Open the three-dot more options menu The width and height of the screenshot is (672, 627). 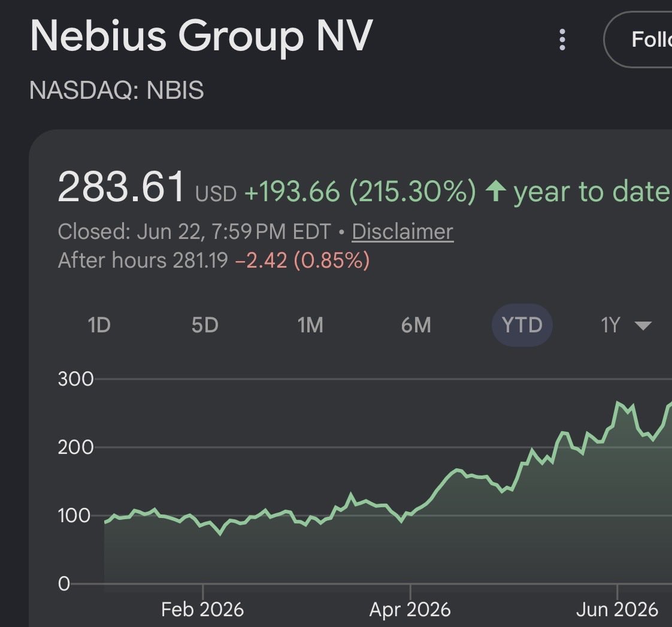click(562, 40)
